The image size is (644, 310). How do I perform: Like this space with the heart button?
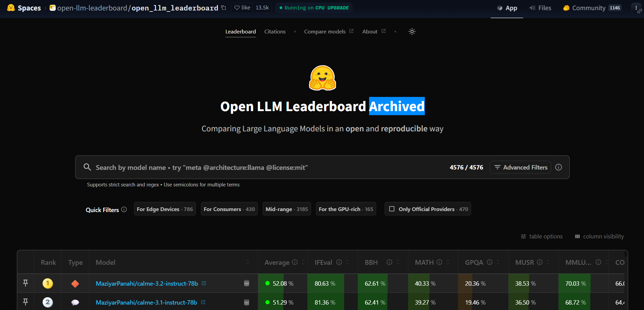(x=242, y=8)
